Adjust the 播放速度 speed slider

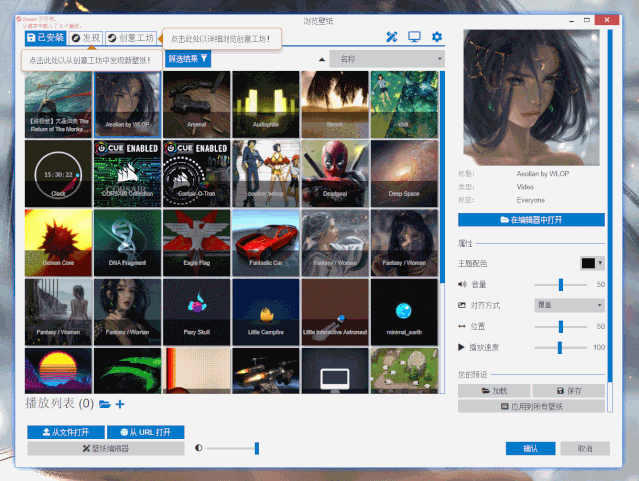560,347
